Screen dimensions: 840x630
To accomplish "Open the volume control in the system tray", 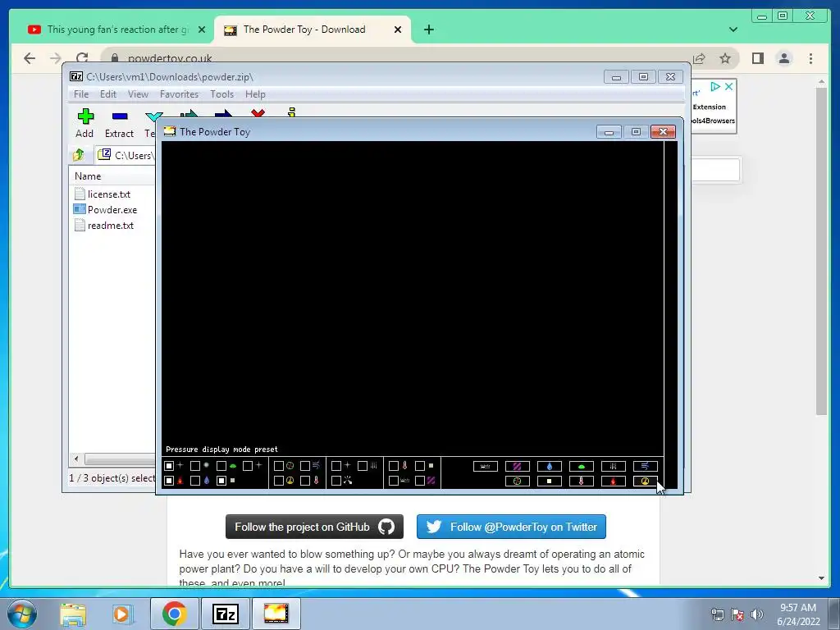I will pos(757,614).
